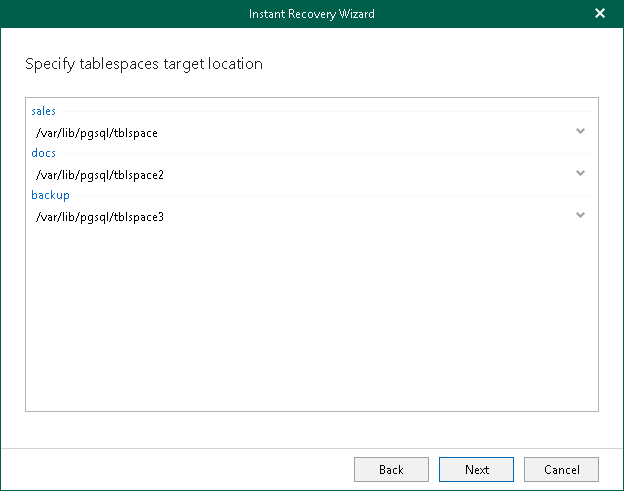Click blank footer area left of Back button
This screenshot has width=624, height=491.
[180, 469]
